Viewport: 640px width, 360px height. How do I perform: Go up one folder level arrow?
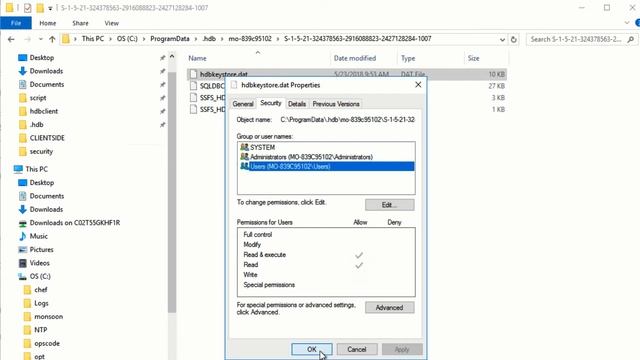pos(52,39)
